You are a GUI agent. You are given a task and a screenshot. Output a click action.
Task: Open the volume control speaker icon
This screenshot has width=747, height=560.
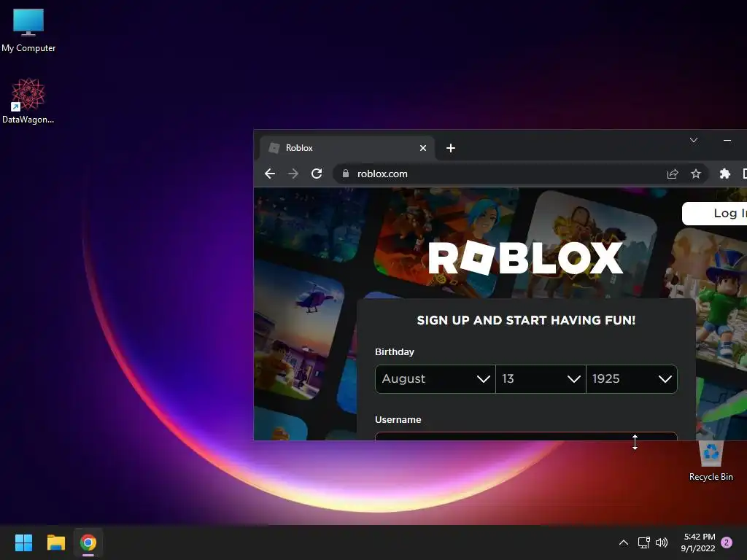tap(662, 542)
